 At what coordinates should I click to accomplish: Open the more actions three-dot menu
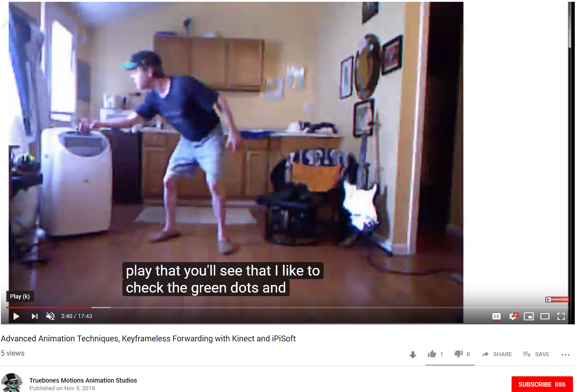[565, 354]
